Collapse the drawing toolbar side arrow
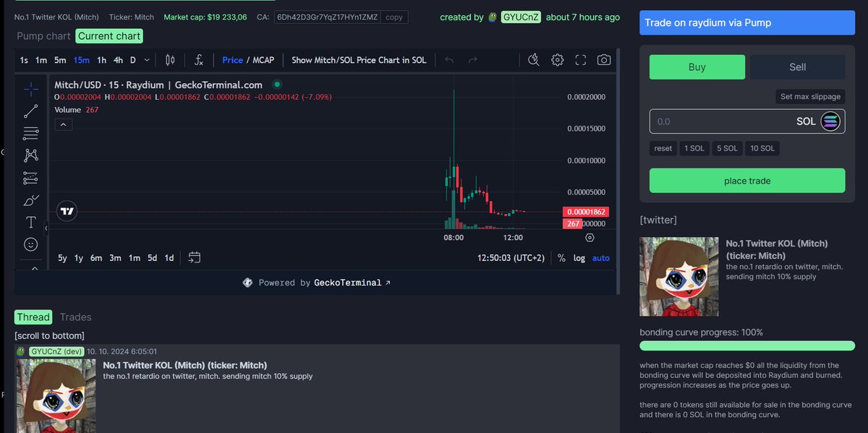Viewport: 868px width, 433px height. (x=46, y=228)
